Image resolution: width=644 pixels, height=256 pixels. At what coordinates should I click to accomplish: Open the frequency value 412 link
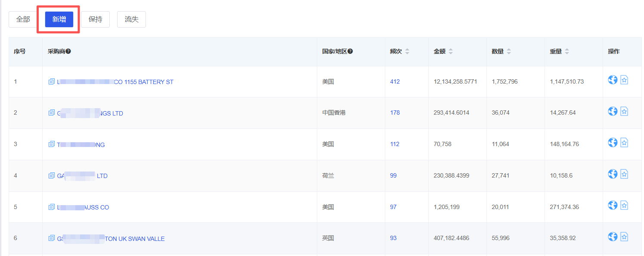pos(395,81)
